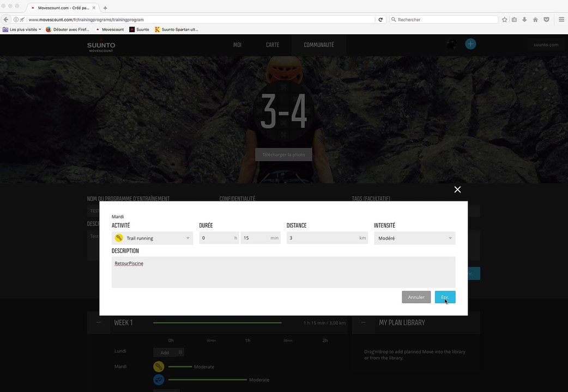Click the Description text area
This screenshot has height=392, width=568.
[283, 272]
